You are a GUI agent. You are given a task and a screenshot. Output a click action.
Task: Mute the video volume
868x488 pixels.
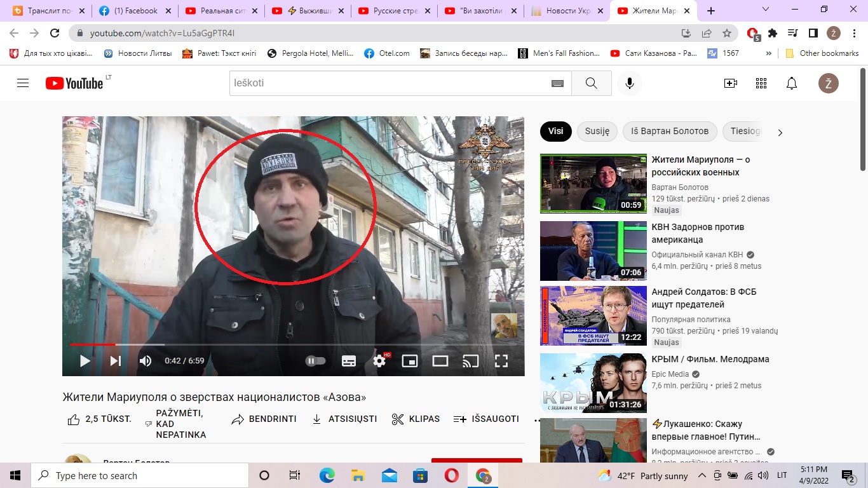pos(146,361)
